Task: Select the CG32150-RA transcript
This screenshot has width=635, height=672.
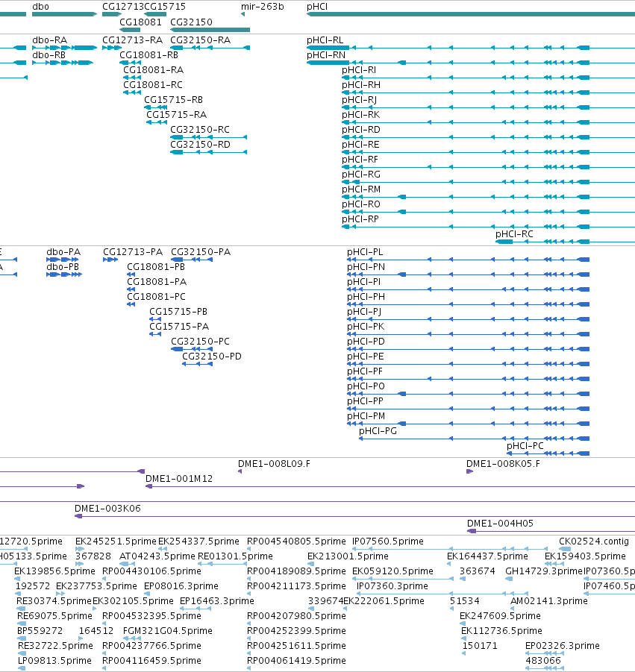Action: coord(200,40)
